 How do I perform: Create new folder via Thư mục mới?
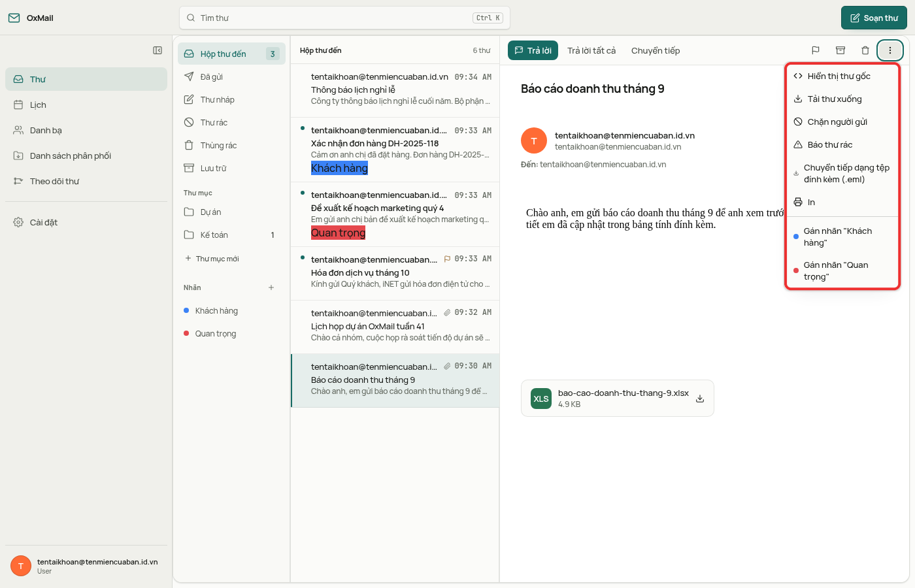212,259
